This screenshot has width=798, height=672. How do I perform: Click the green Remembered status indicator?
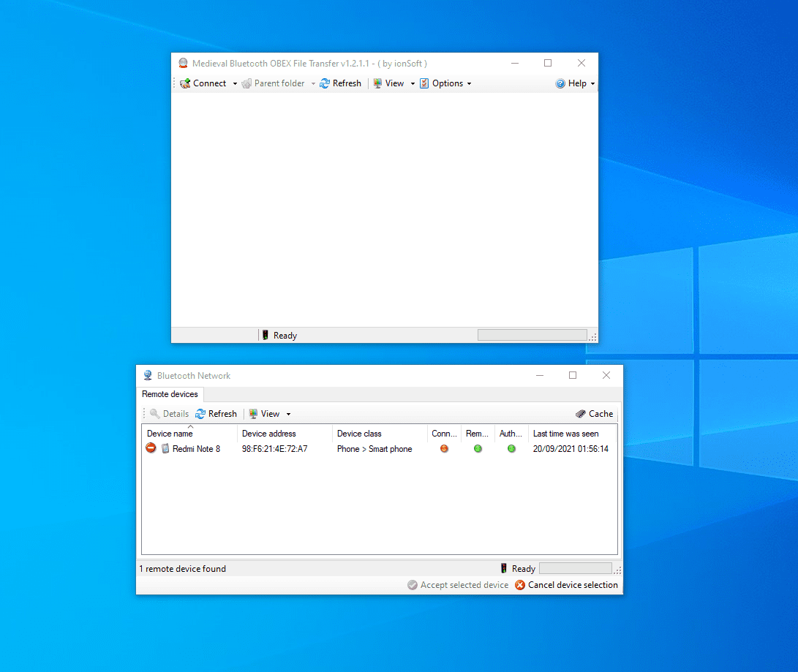point(478,449)
